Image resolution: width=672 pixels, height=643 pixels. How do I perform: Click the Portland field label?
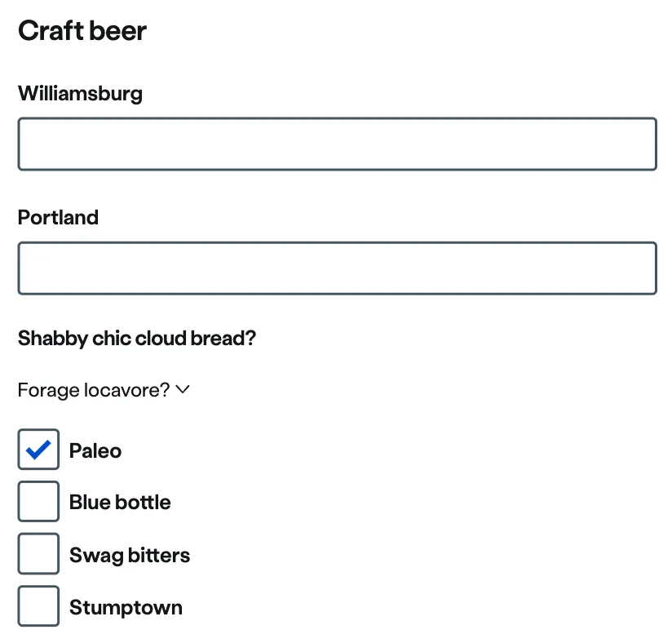pos(58,218)
